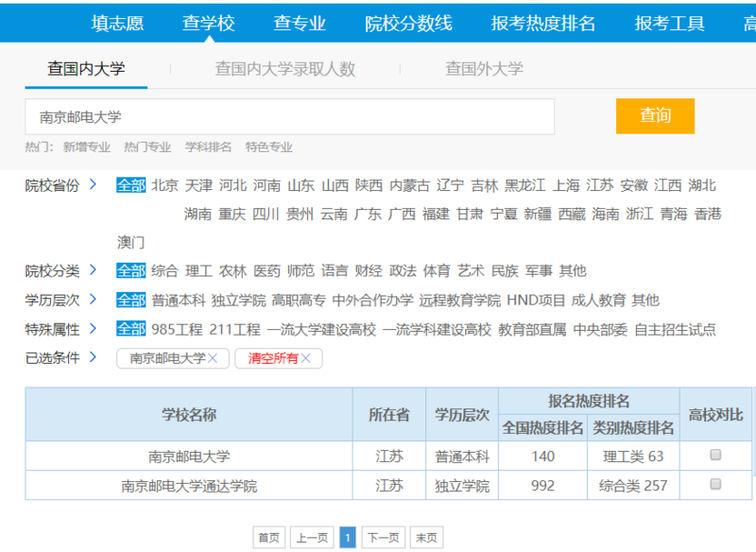Click the 全国热度排名 value 992
Viewport: 756px width, 552px height.
pos(542,486)
